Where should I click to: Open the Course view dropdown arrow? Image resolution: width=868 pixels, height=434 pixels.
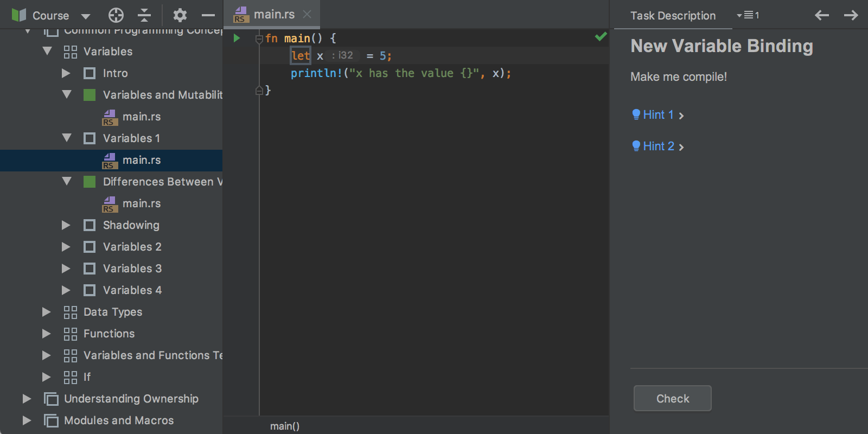point(86,16)
